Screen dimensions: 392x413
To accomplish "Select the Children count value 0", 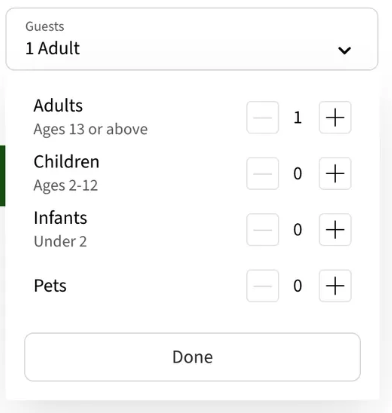I will 298,174.
